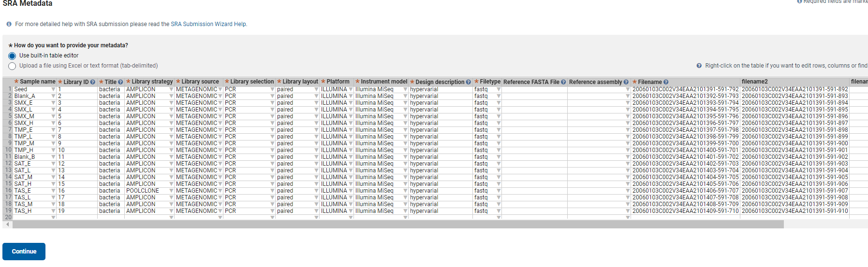The height and width of the screenshot is (267, 868).
Task: Open the Design description help icon
Action: tap(468, 82)
